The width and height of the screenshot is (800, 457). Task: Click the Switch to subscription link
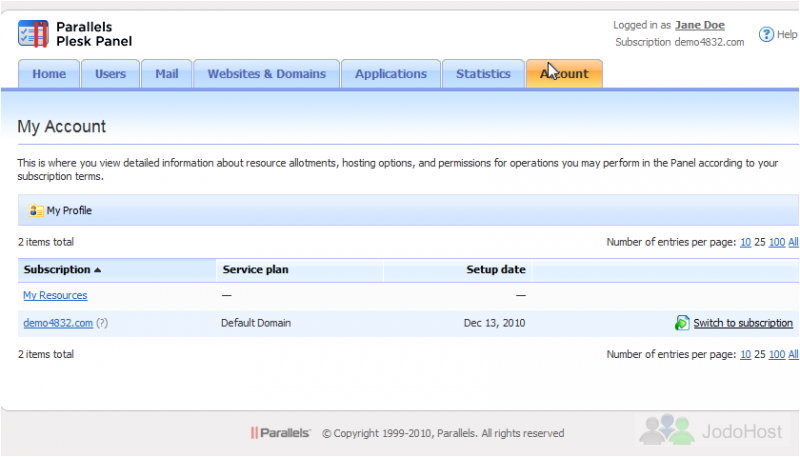coord(743,323)
